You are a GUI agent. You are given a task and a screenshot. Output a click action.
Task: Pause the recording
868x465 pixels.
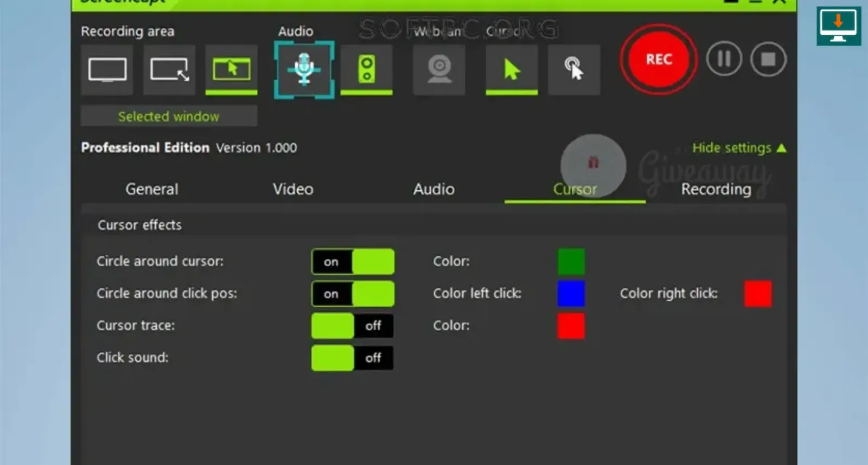(724, 59)
